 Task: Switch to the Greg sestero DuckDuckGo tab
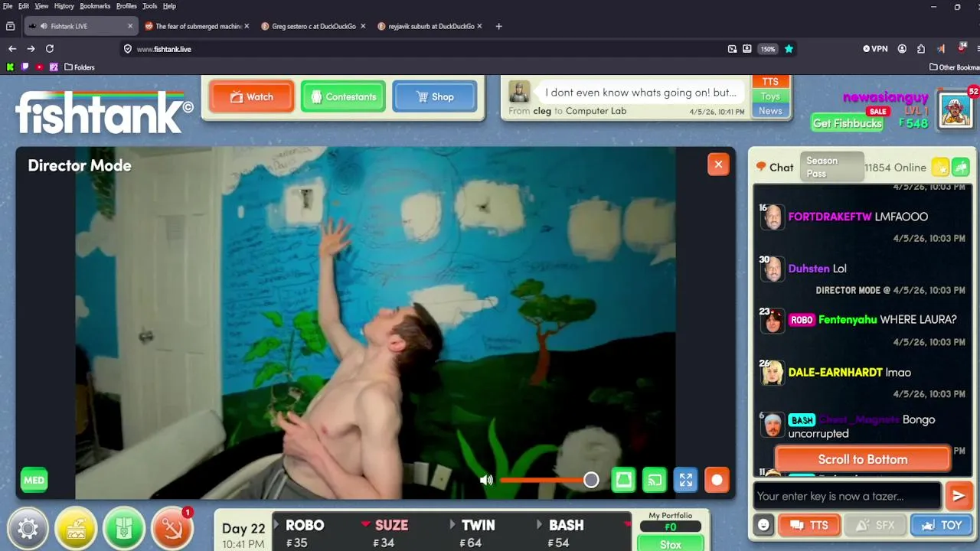tap(314, 26)
